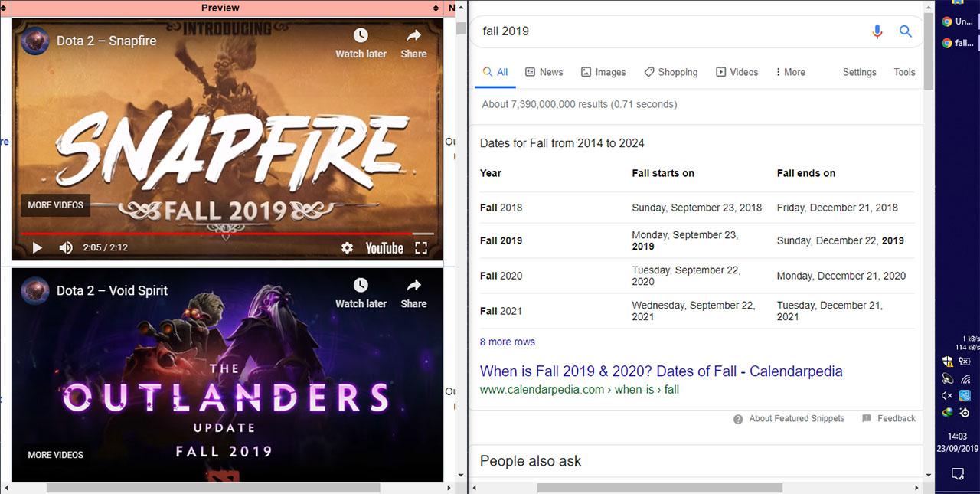Sort table by the Preview column header
This screenshot has height=494, width=980.
(220, 8)
